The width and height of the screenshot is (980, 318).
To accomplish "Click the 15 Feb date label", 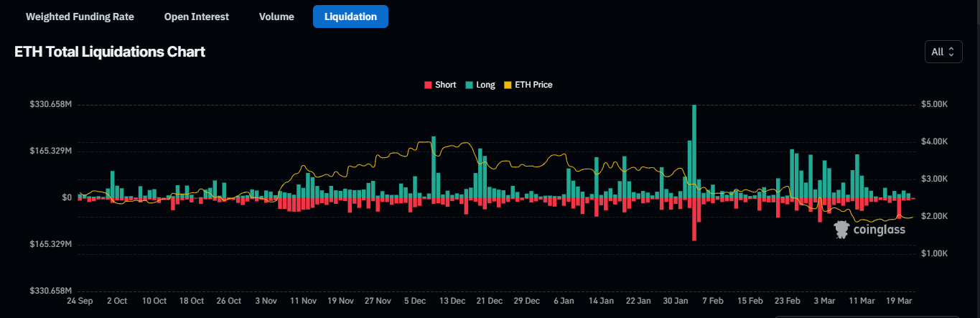I will (750, 301).
